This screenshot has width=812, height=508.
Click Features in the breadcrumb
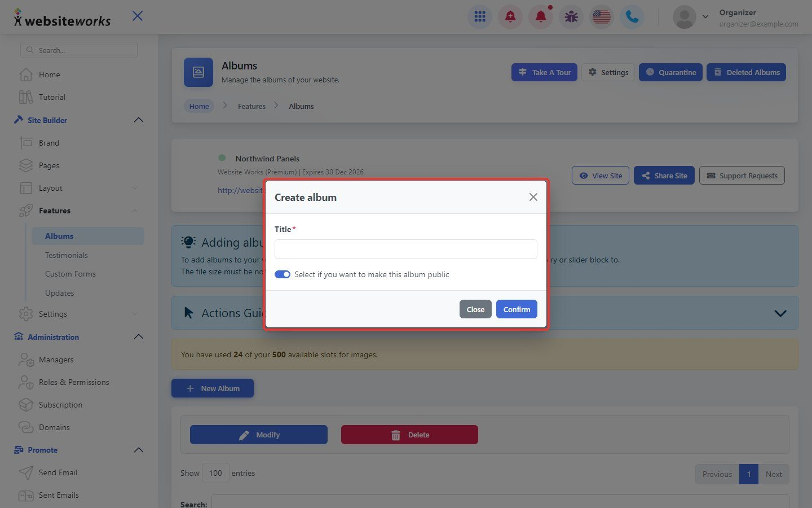pyautogui.click(x=251, y=106)
